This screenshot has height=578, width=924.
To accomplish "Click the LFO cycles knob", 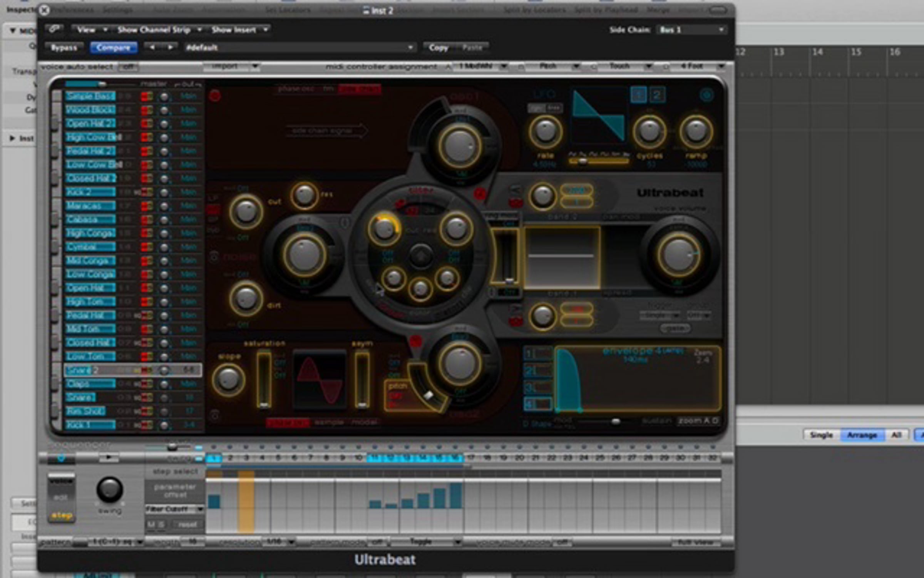I will tap(649, 131).
